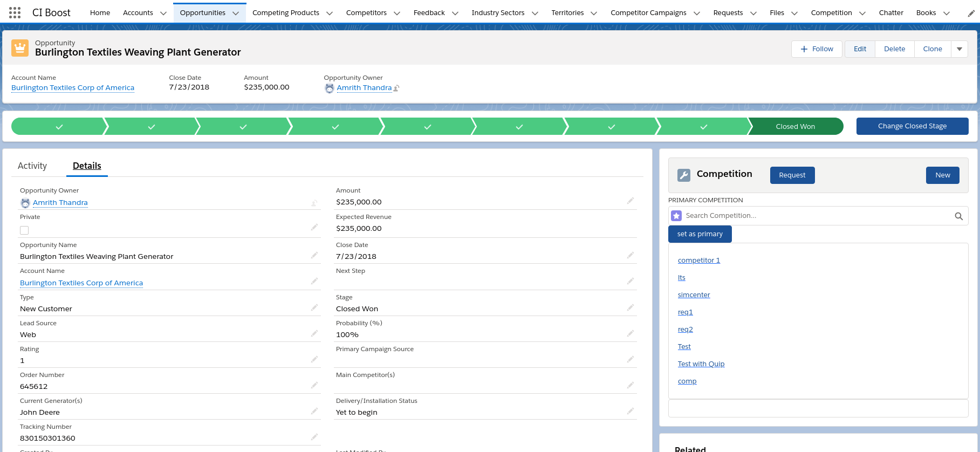Expand the Feedback tab dropdown chevron
Image resolution: width=980 pixels, height=452 pixels.
click(455, 13)
